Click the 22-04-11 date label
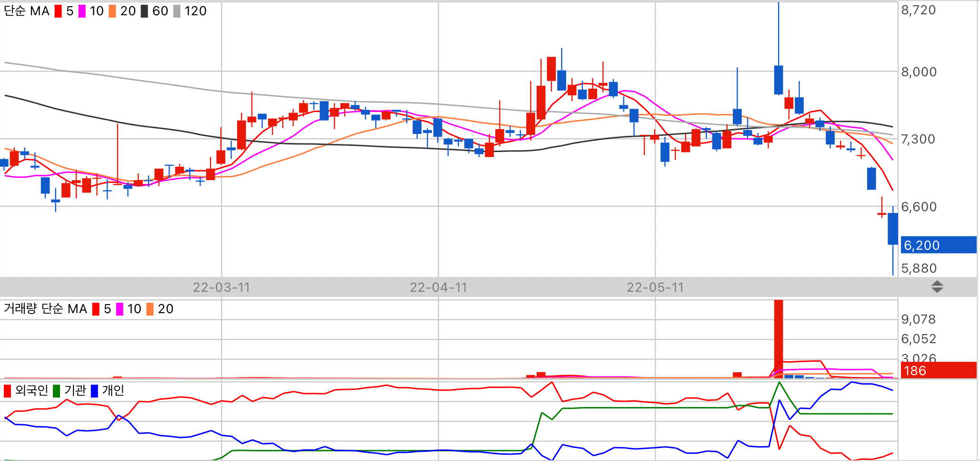The width and height of the screenshot is (980, 469). click(439, 287)
